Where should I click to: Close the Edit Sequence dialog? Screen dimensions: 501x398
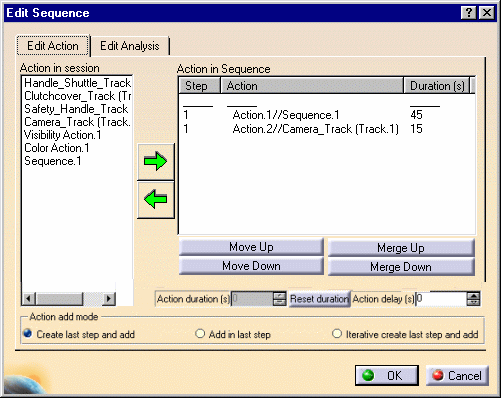[487, 13]
